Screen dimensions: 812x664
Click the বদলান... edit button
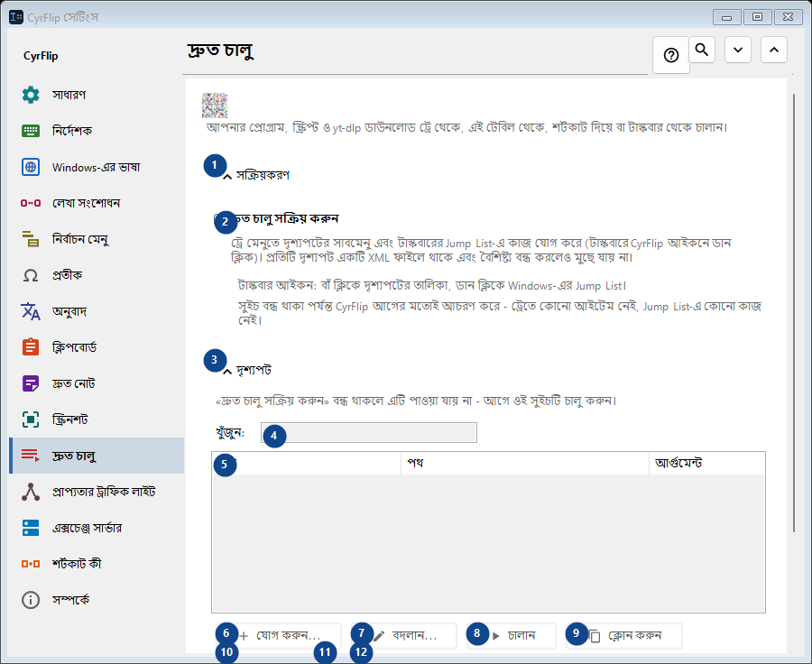404,635
